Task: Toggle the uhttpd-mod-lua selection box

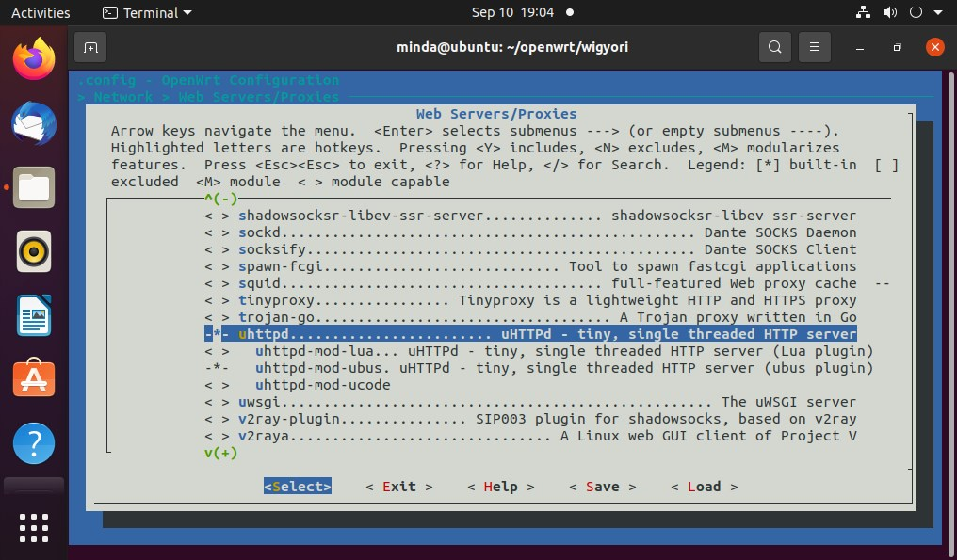Action: 218,351
